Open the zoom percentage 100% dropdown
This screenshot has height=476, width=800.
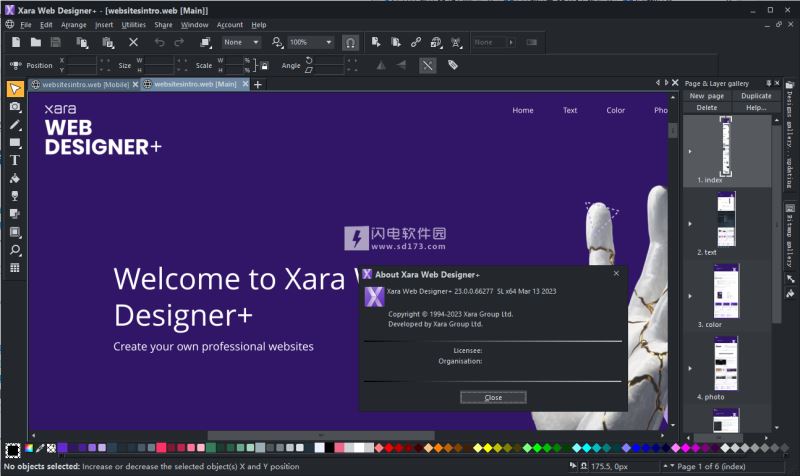(310, 42)
